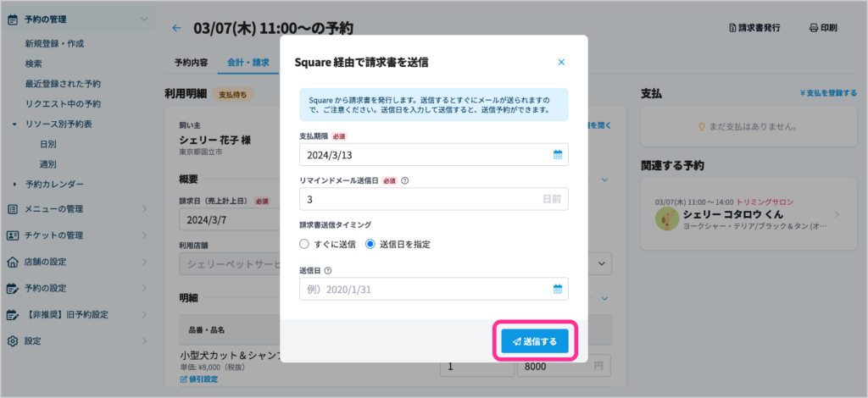Expand メニューの管理 sidebar menu
The width and height of the screenshot is (868, 398).
coord(144,209)
